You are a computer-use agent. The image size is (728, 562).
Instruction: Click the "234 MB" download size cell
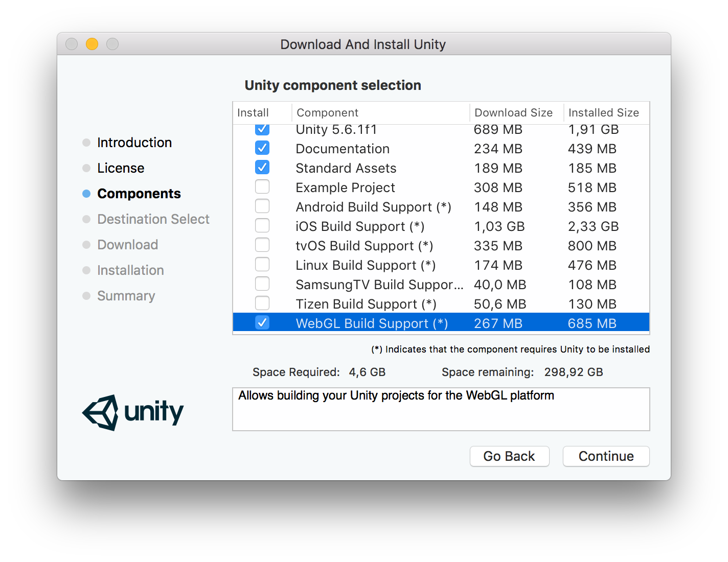pos(498,149)
